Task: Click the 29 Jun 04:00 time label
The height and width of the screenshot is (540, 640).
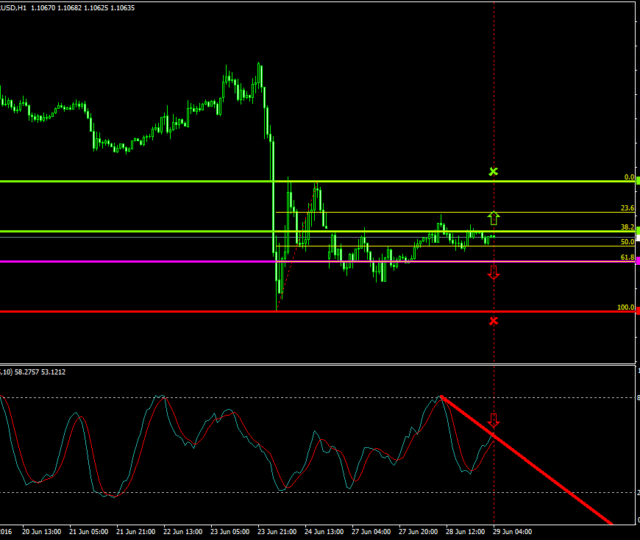Action: point(512,533)
